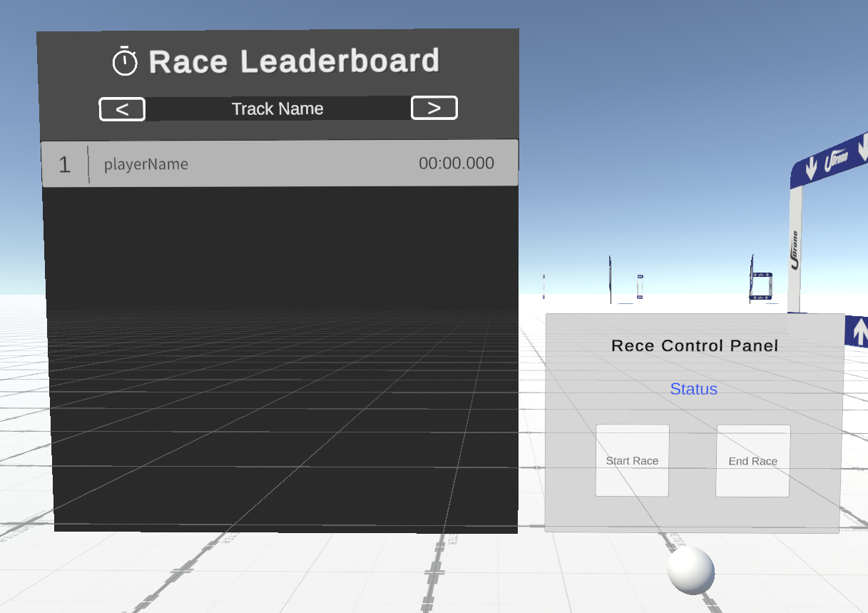Click the white sphere on the ground
This screenshot has width=868, height=613.
(691, 570)
